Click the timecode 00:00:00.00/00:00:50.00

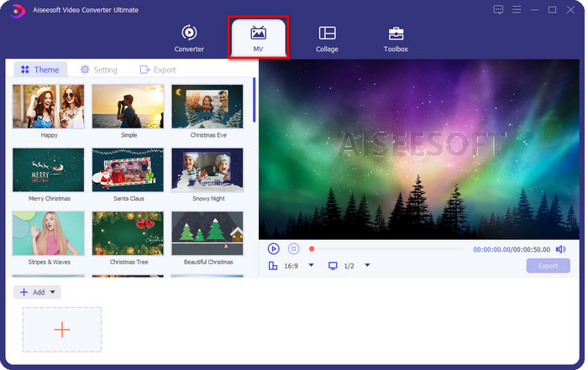(512, 249)
